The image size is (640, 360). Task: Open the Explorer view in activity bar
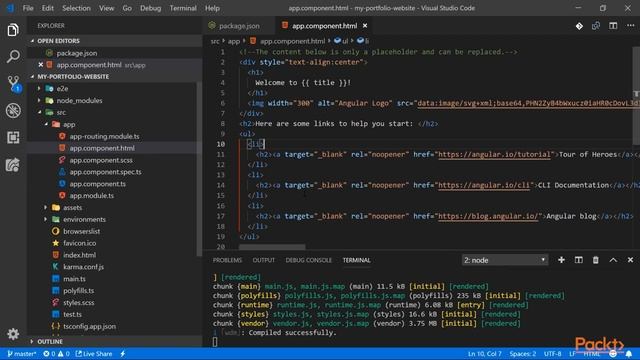pyautogui.click(x=13, y=30)
